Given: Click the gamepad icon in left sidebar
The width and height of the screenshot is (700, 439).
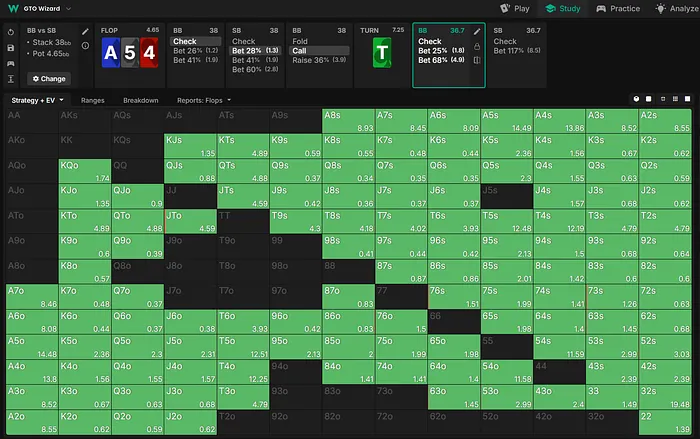Looking at the screenshot, I should (10, 62).
